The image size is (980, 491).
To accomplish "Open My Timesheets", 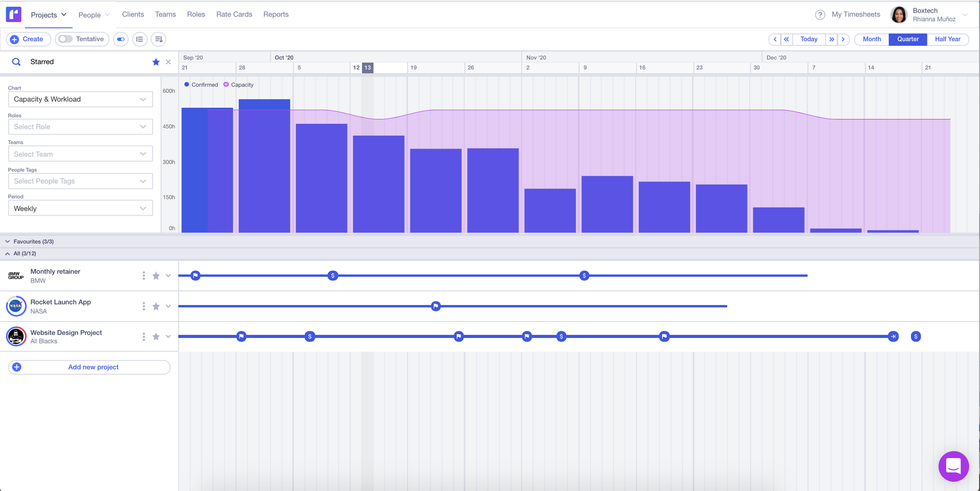I will 855,14.
